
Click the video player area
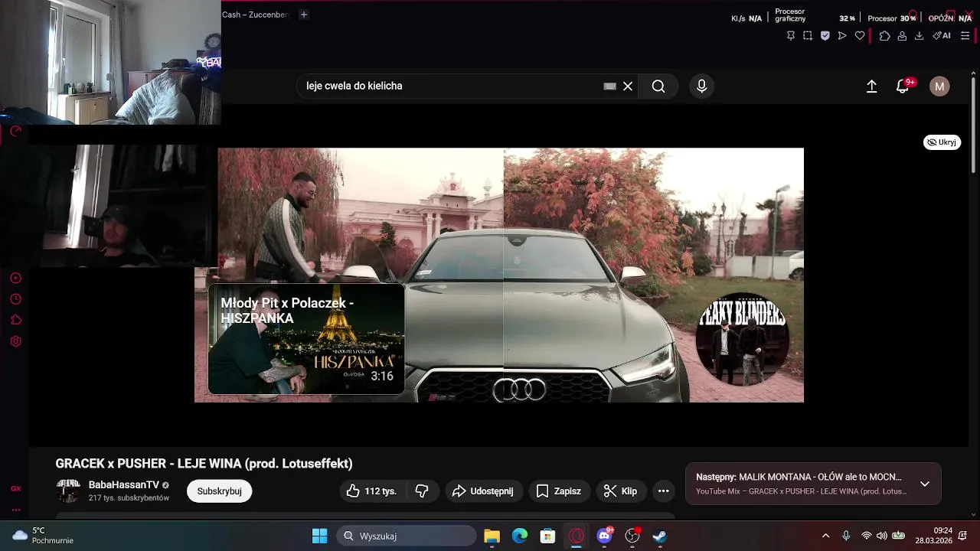[x=499, y=275]
